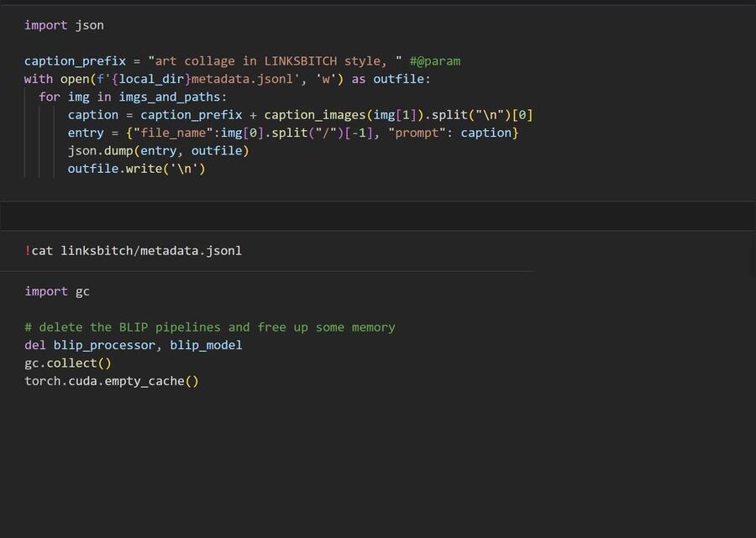Click the json.dump(entry, outfile) line
The width and height of the screenshot is (756, 538).
pyautogui.click(x=158, y=151)
